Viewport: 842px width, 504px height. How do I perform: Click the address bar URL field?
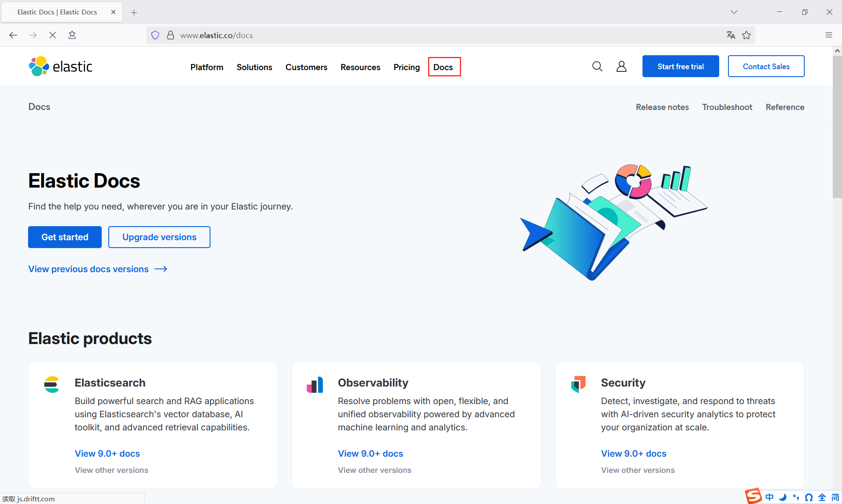(x=395, y=35)
